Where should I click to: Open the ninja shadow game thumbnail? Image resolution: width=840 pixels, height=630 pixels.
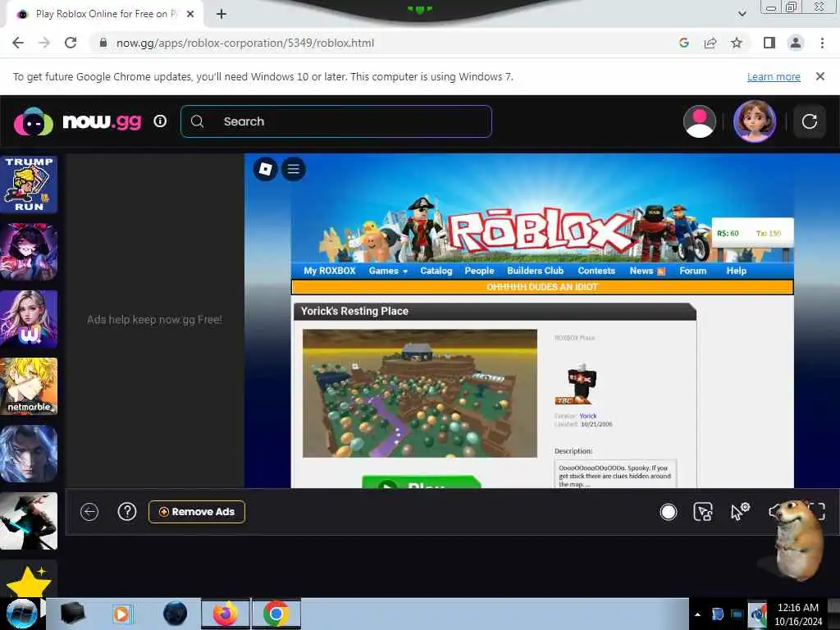(29, 521)
